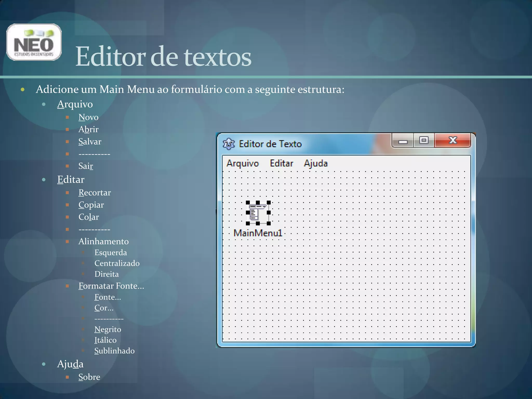This screenshot has width=532, height=399.
Task: Click the 'Esquerda' sub-item
Action: coord(111,252)
